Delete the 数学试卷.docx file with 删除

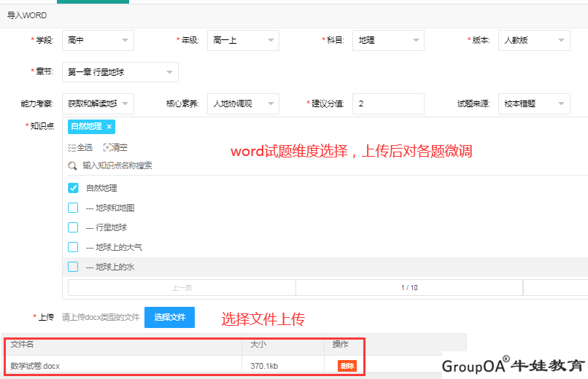pyautogui.click(x=347, y=366)
